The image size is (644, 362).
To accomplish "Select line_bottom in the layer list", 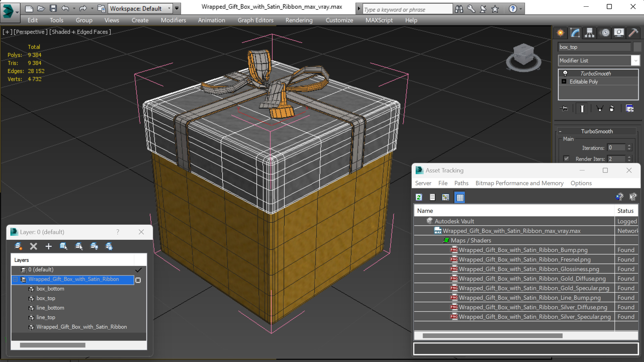I will coord(50,308).
